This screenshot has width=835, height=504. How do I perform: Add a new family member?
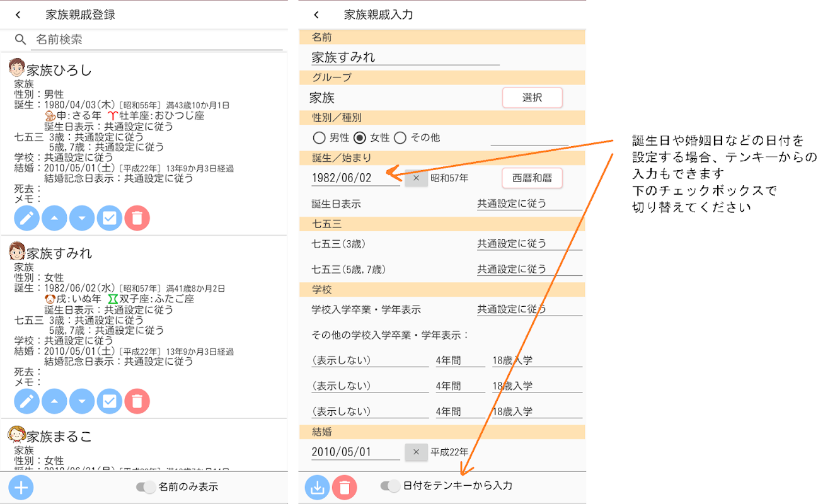click(21, 487)
